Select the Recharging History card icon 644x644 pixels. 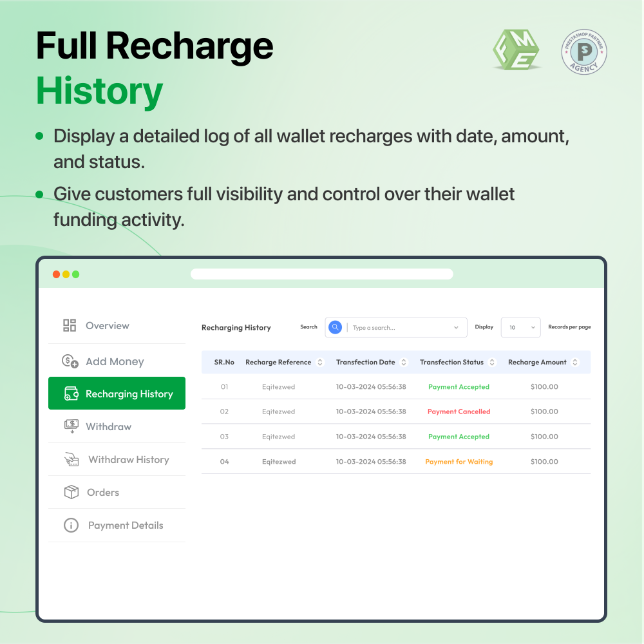71,393
